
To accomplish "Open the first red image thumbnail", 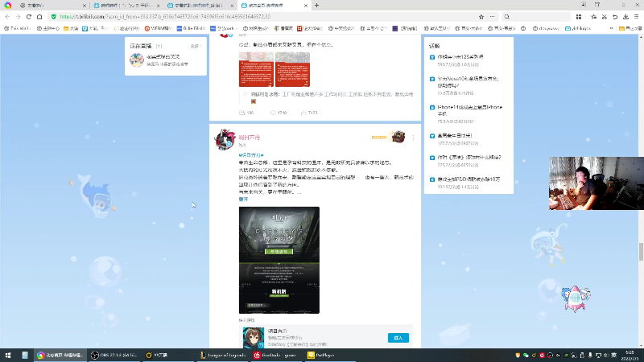I will pyautogui.click(x=256, y=69).
